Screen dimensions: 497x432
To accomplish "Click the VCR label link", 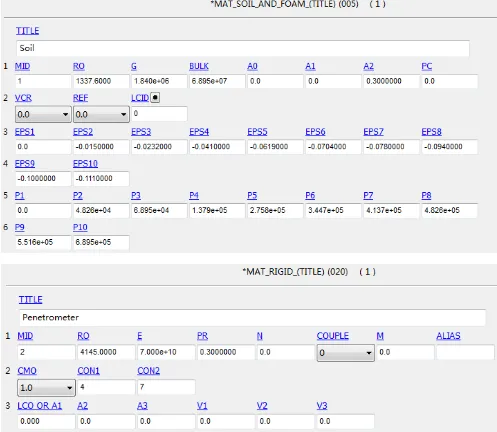I will point(23,98).
